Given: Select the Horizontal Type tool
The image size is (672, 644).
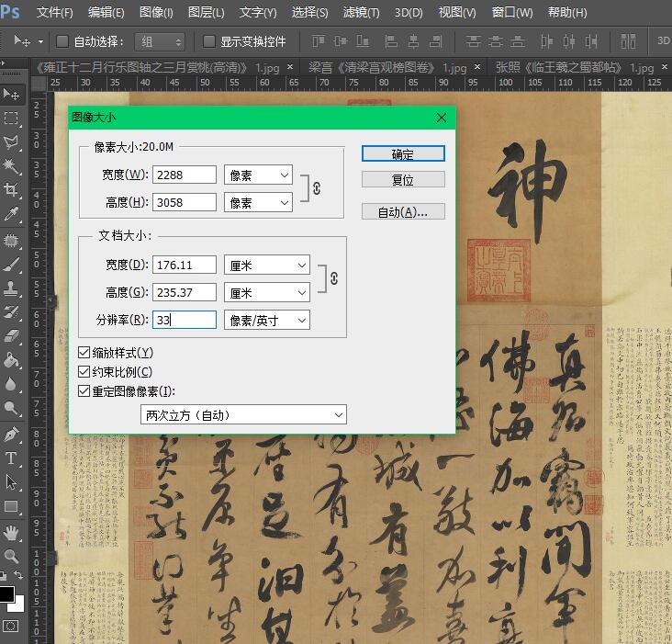Looking at the screenshot, I should [11, 458].
